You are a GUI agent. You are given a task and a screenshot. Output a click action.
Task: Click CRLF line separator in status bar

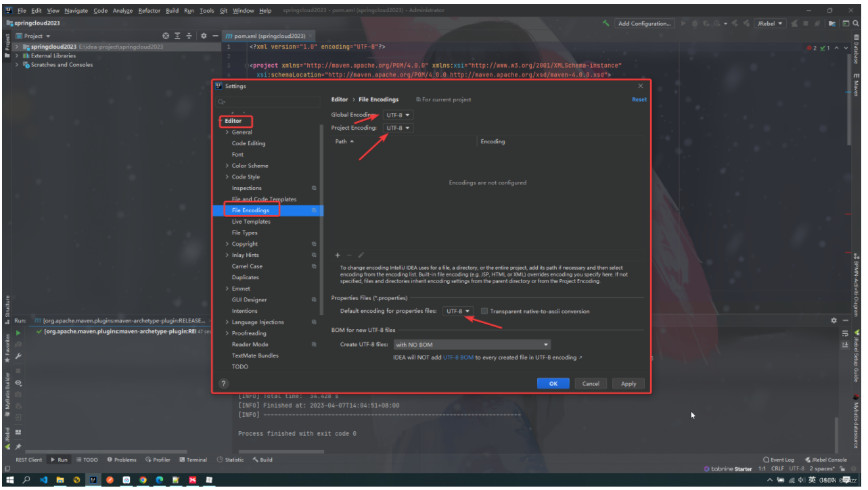pos(779,468)
